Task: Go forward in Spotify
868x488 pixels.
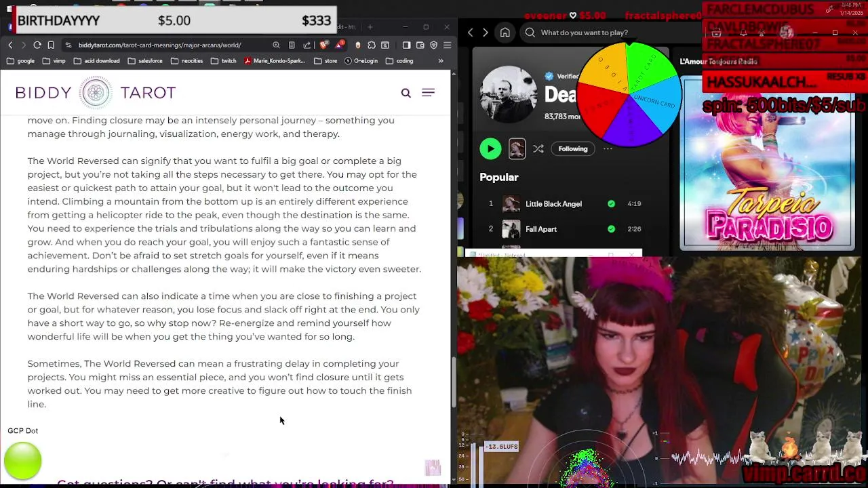Action: [485, 33]
